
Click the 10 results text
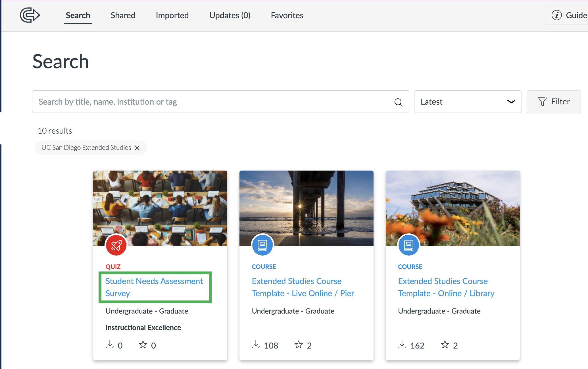55,131
